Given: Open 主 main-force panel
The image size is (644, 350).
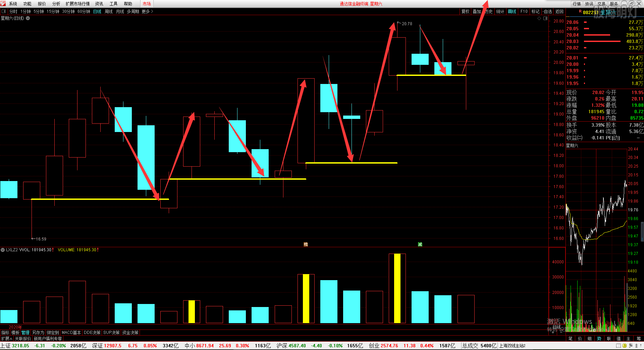Looking at the screenshot, I should click(629, 339).
